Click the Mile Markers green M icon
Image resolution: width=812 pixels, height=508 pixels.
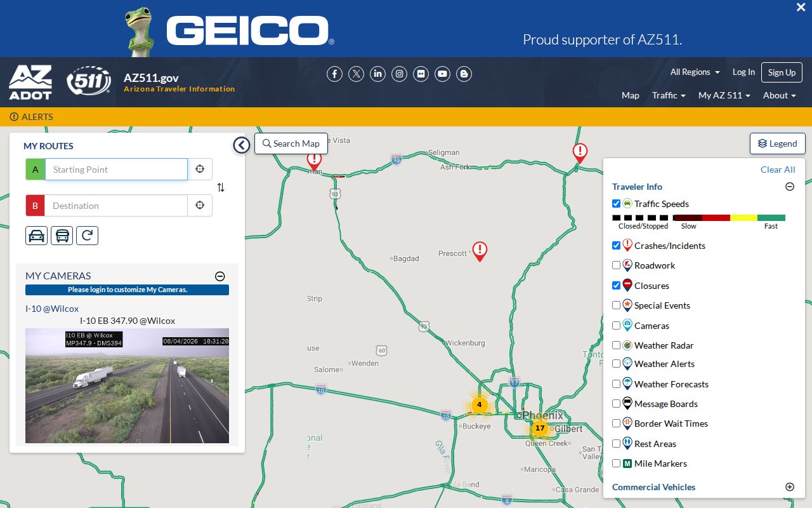coord(627,464)
